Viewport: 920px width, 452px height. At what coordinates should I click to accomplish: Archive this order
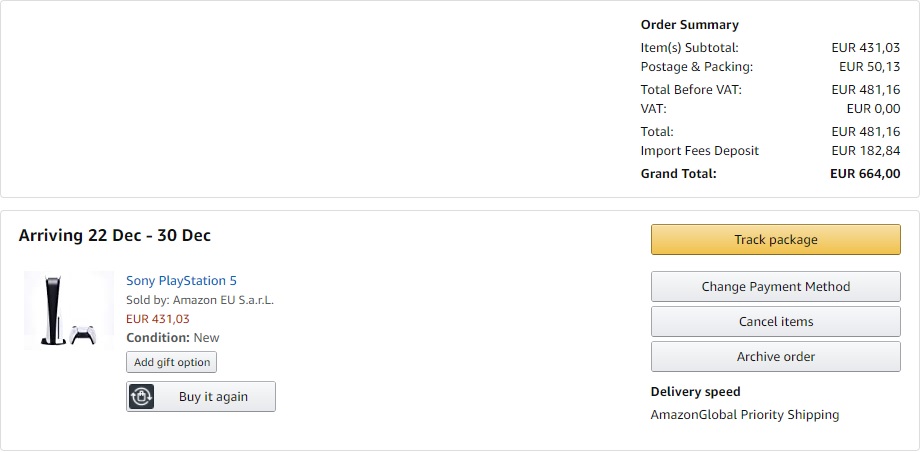[776, 356]
